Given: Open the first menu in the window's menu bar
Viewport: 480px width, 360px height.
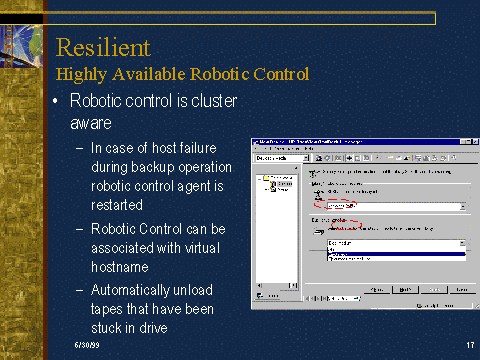Looking at the screenshot, I should click(256, 148).
